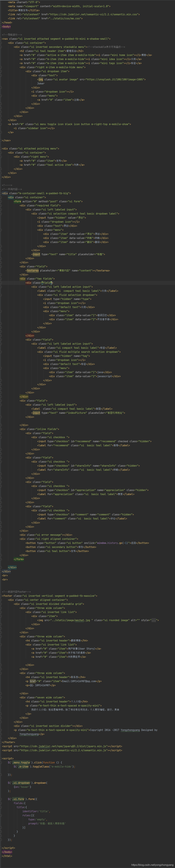175x868 pixels.
Task: Collapse the m-container-small div fold marker in gutter
Action: point(1,193)
